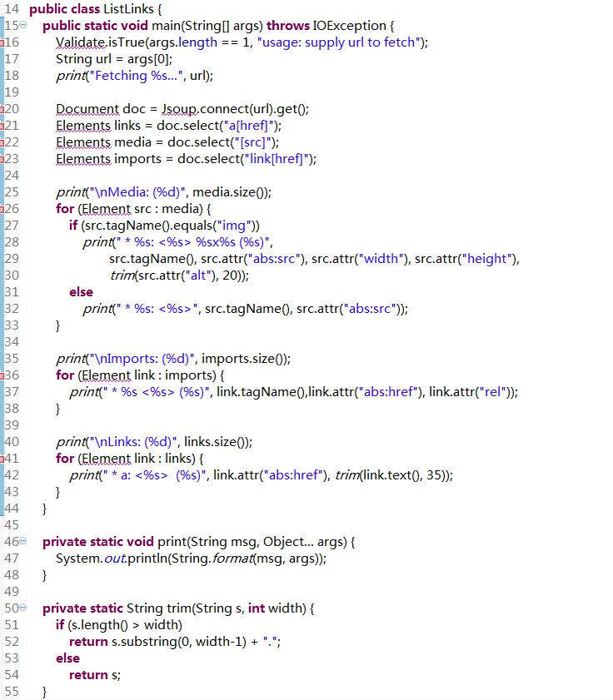Click the error marker on line 22
This screenshot has width=613, height=700.
click(x=2, y=143)
